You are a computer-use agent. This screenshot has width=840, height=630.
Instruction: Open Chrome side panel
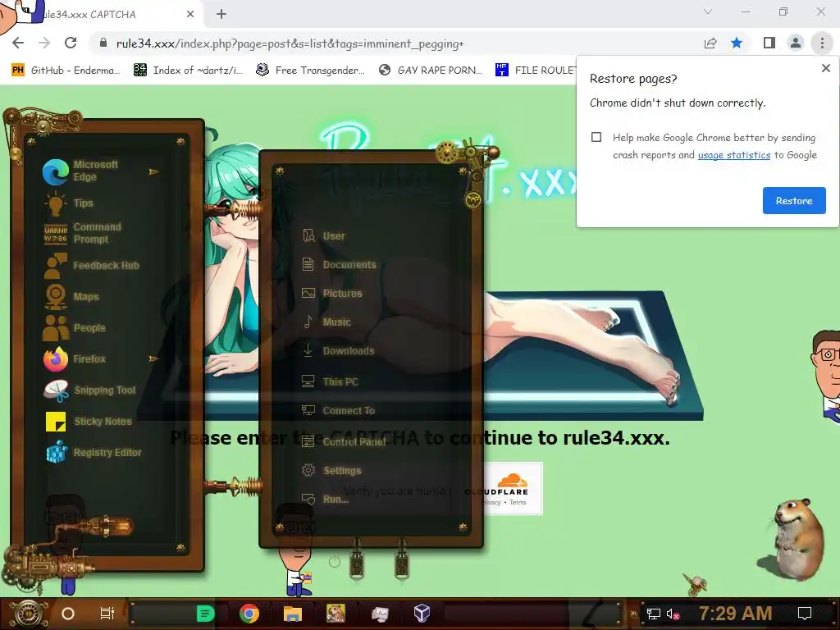(x=769, y=43)
